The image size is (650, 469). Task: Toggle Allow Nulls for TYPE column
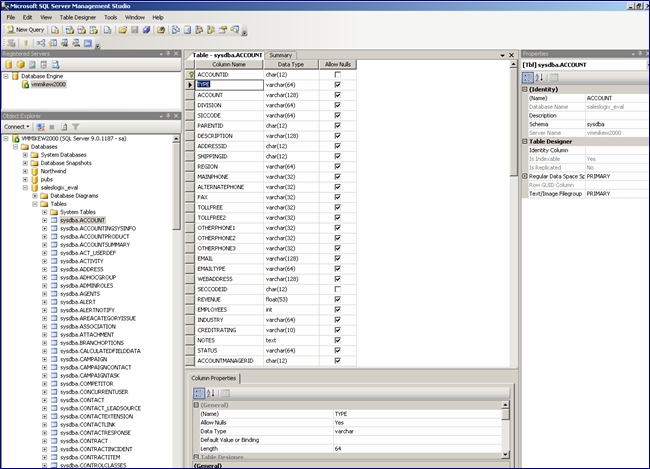point(337,85)
